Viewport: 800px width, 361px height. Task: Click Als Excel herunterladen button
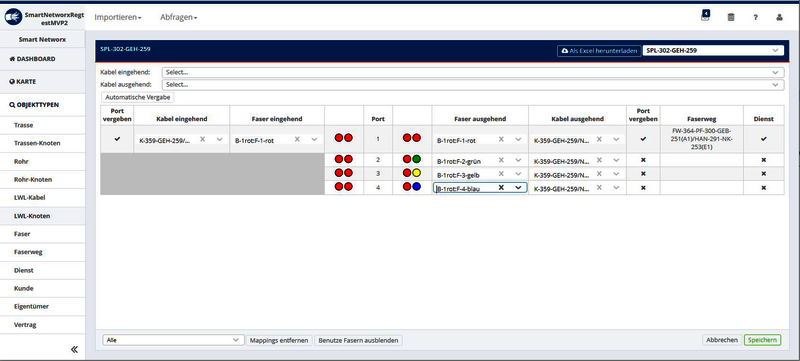coord(599,51)
